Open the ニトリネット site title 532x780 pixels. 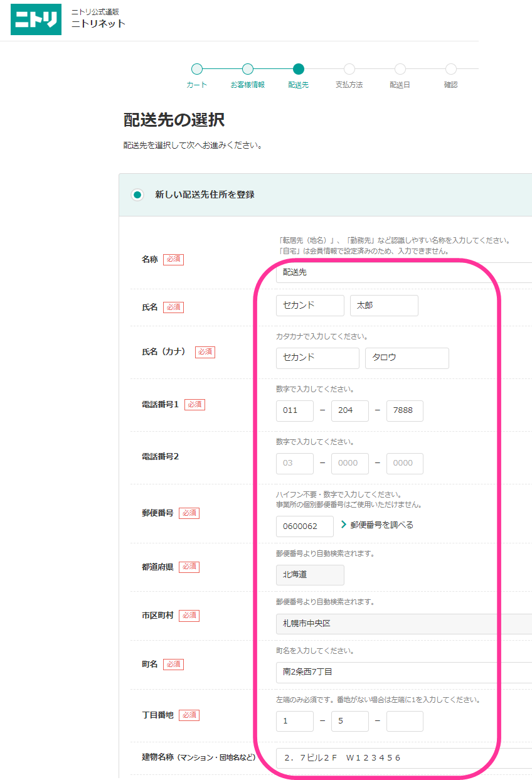98,24
